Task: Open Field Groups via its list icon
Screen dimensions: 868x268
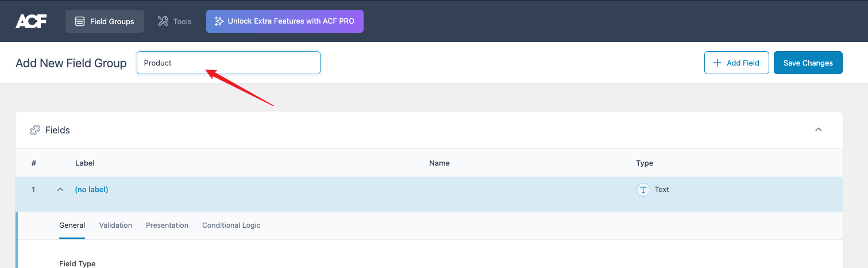Action: (80, 21)
